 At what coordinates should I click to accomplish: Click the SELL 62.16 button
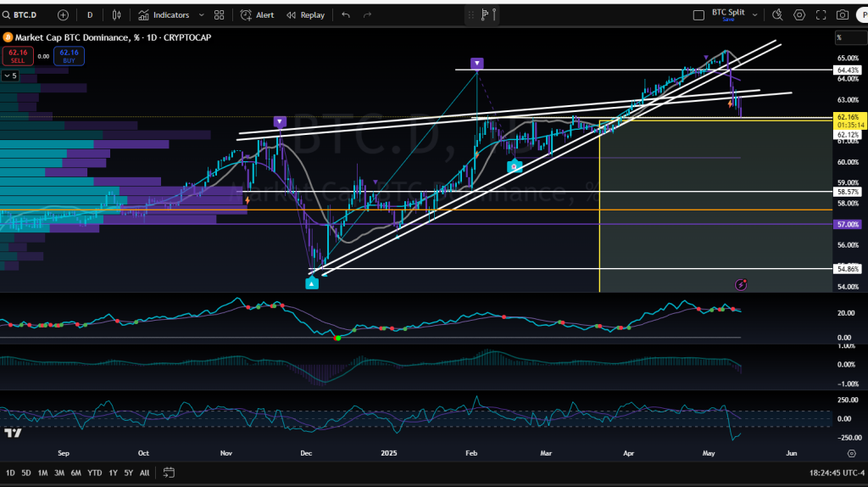tap(18, 56)
